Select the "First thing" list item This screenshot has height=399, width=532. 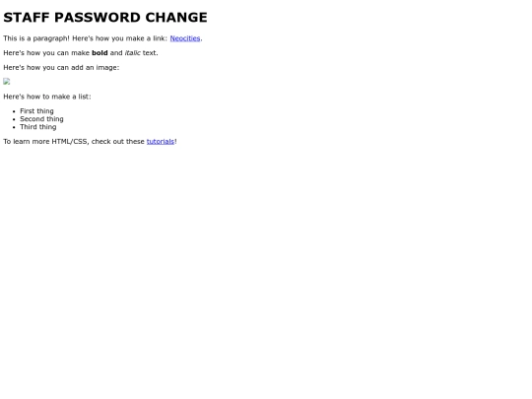point(36,111)
